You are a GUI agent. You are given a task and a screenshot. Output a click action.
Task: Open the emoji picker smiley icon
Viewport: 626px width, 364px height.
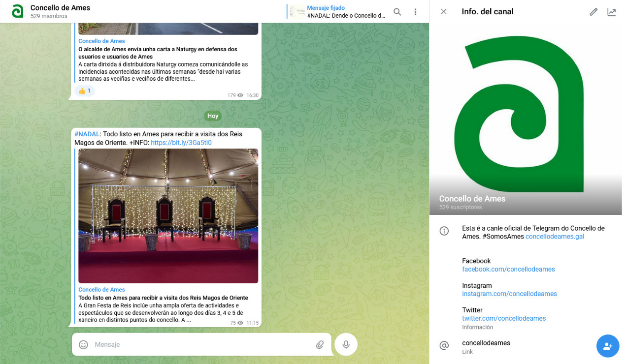point(84,345)
